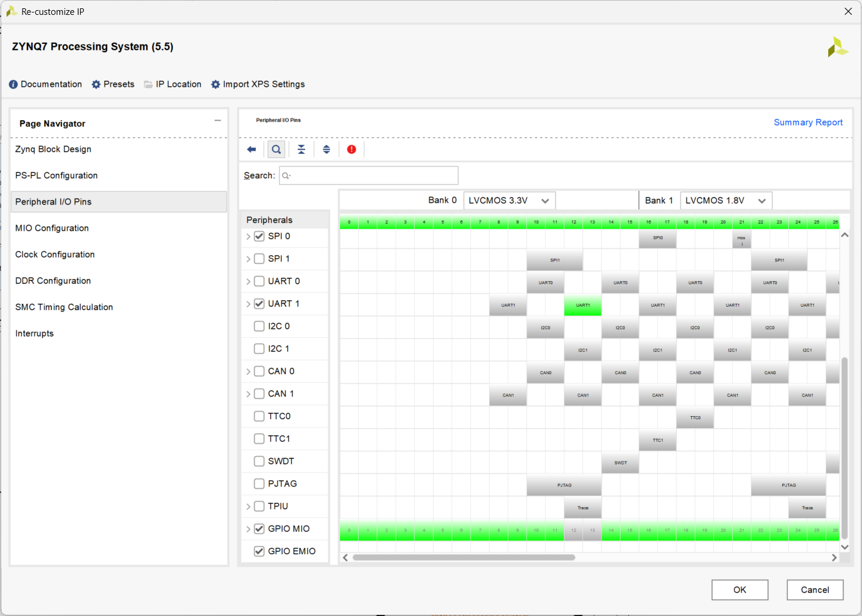Expand the SPI 0 tree row

coord(248,237)
